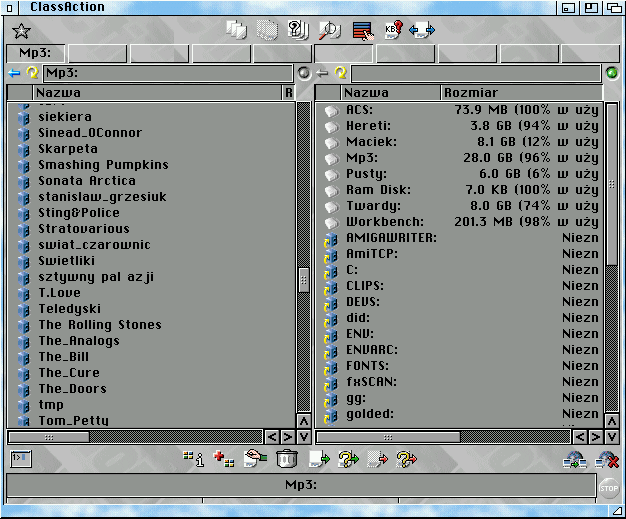This screenshot has width=626, height=519.
Task: Click left panel blue parent-directory arrow
Action: pos(14,73)
